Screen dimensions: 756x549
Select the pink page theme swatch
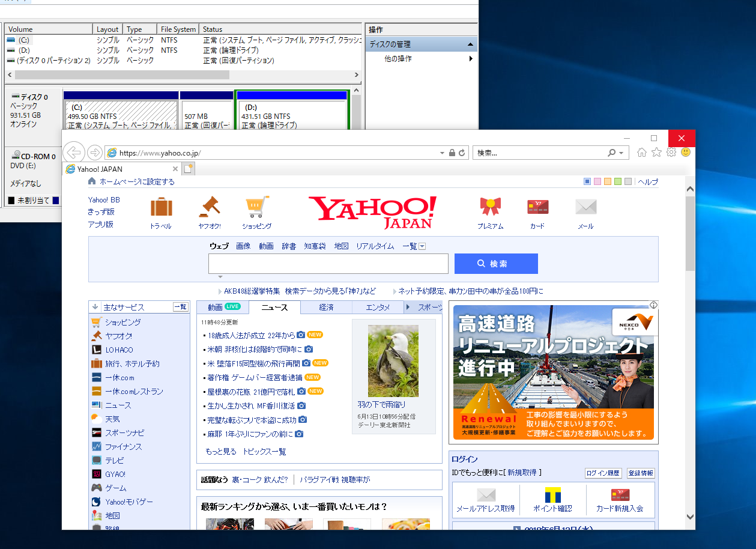(x=597, y=181)
